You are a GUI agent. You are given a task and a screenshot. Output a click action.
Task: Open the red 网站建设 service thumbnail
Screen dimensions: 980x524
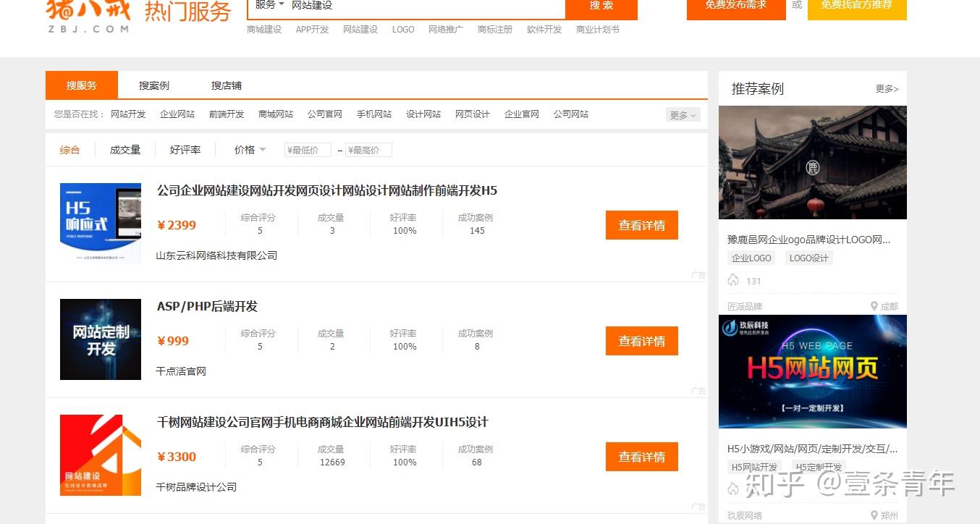101,455
